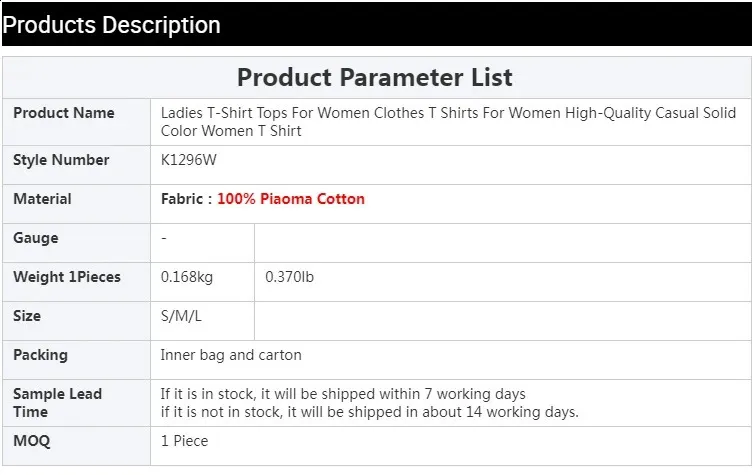Click the S/M/L size value

click(181, 316)
